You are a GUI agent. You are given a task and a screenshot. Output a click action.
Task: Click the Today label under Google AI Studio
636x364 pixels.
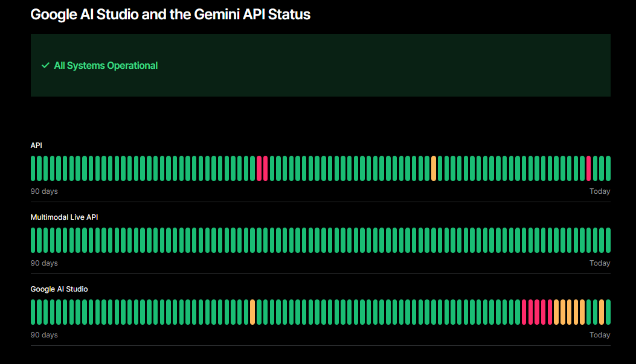click(600, 335)
